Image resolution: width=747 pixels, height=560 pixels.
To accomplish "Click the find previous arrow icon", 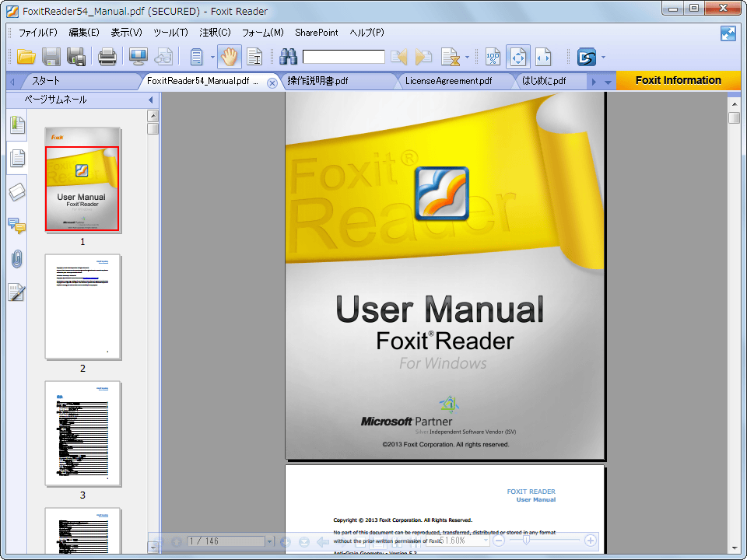I will [x=399, y=57].
